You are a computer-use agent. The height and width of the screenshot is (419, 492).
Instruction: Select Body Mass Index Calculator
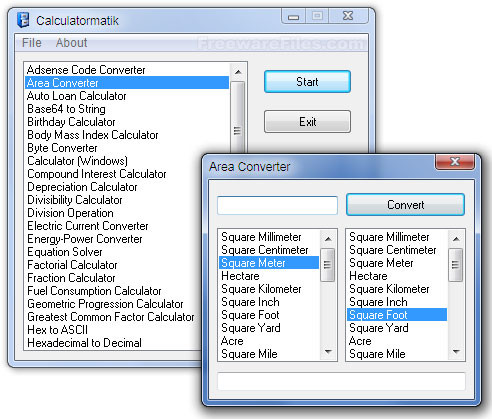coord(127,135)
